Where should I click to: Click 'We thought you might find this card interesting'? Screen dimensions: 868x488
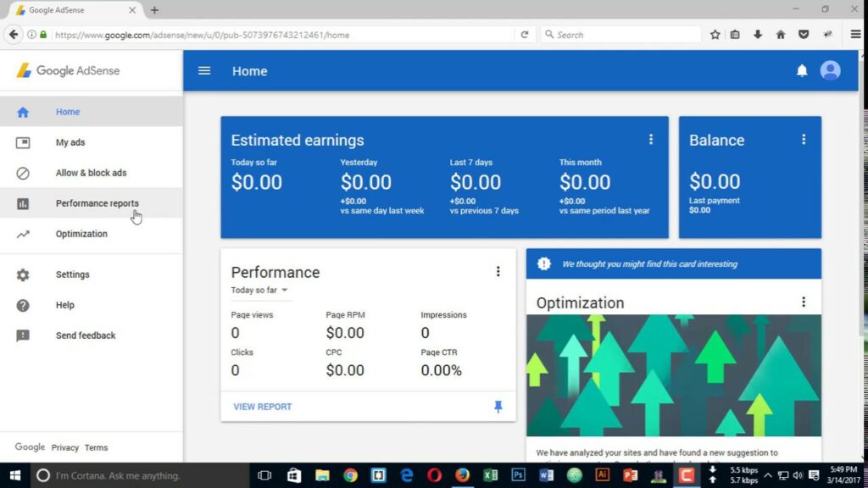tap(650, 264)
